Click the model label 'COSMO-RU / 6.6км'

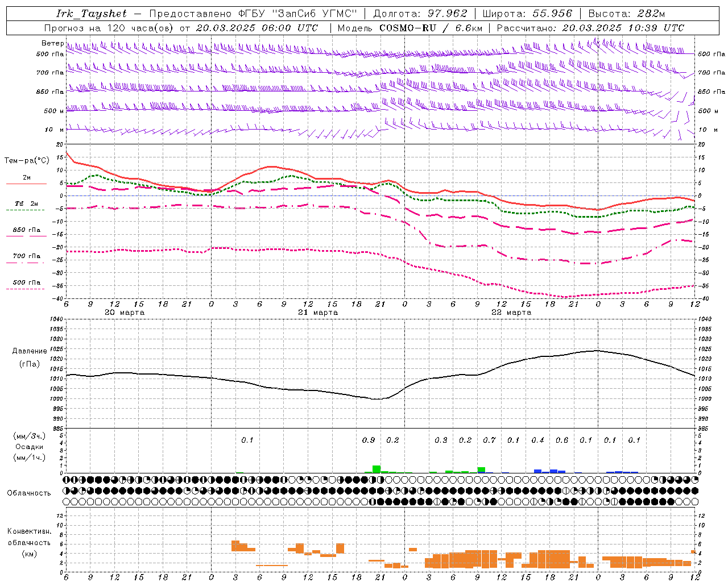[x=431, y=28]
